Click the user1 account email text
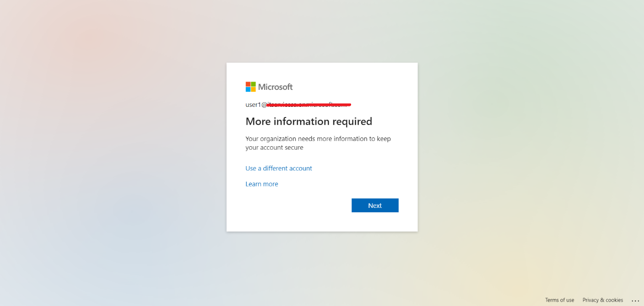Viewport: 644px width, 306px height. [x=298, y=104]
